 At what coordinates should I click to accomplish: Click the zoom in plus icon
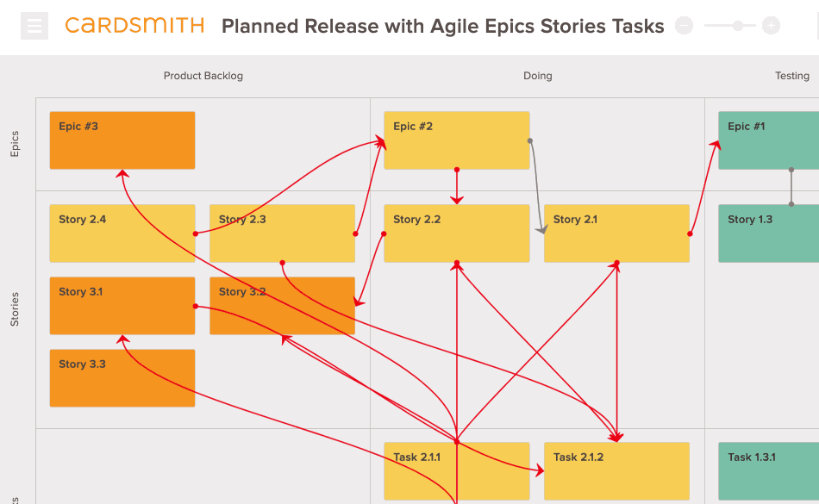point(772,26)
